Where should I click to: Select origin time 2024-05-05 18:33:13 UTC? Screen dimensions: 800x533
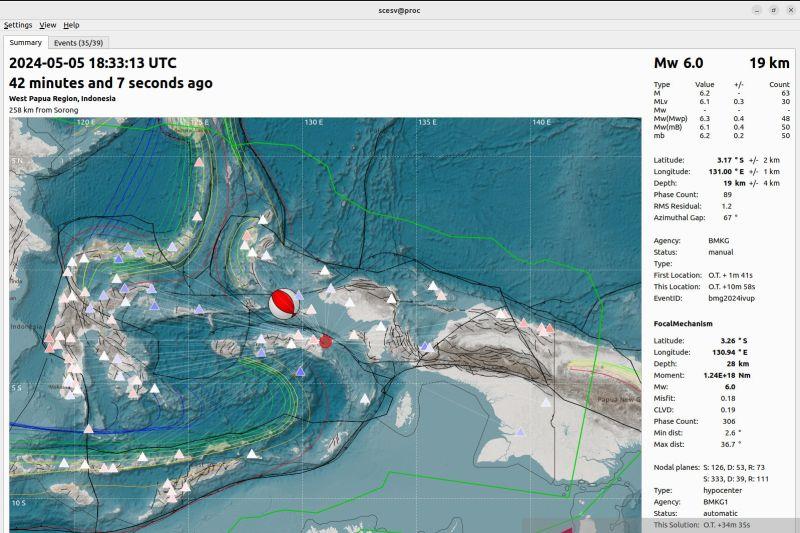tap(93, 62)
